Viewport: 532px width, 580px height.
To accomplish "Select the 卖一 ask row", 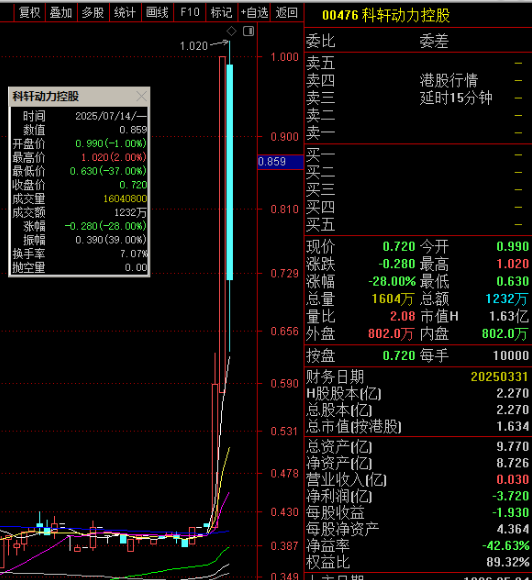I will click(418, 133).
